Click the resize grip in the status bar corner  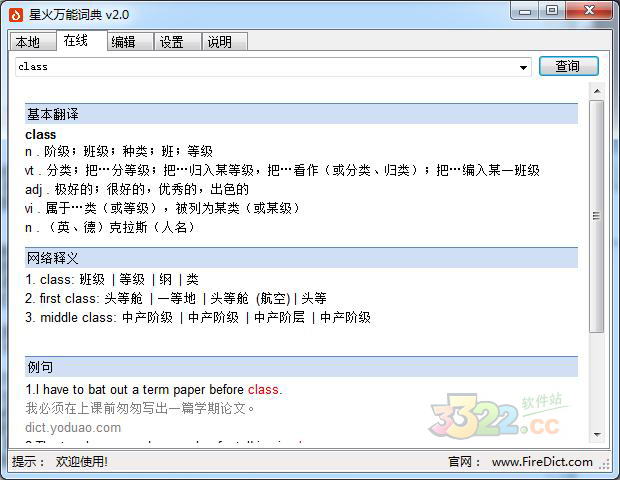pyautogui.click(x=604, y=464)
